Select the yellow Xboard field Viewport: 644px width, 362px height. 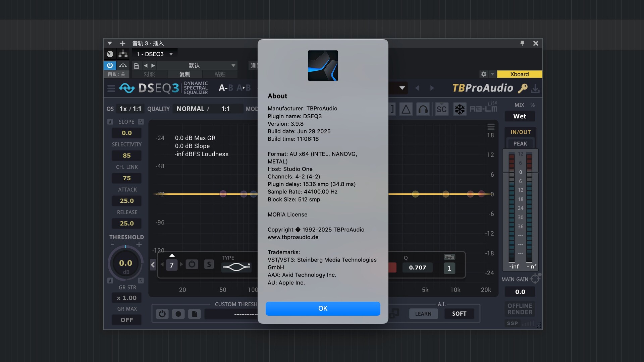coord(519,74)
